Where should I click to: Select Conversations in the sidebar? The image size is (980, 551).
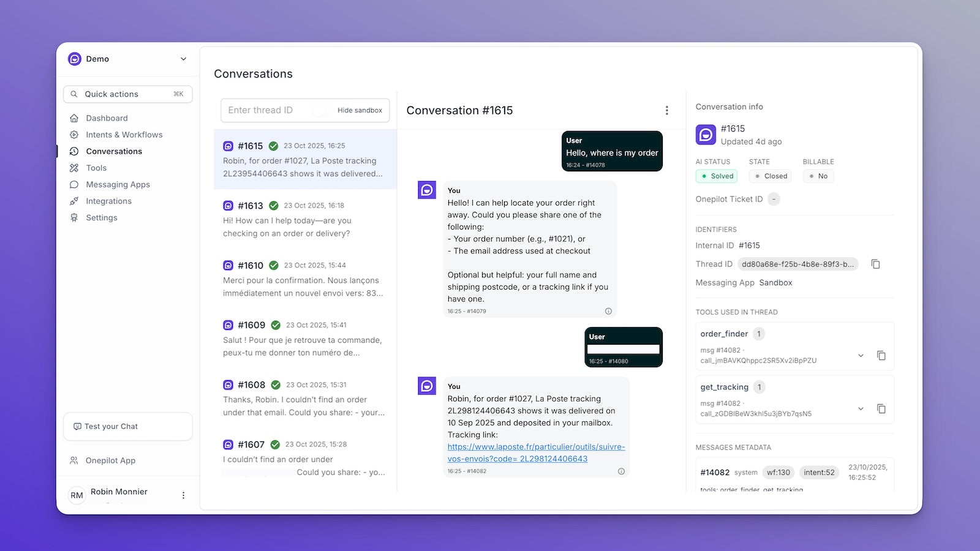pyautogui.click(x=114, y=151)
